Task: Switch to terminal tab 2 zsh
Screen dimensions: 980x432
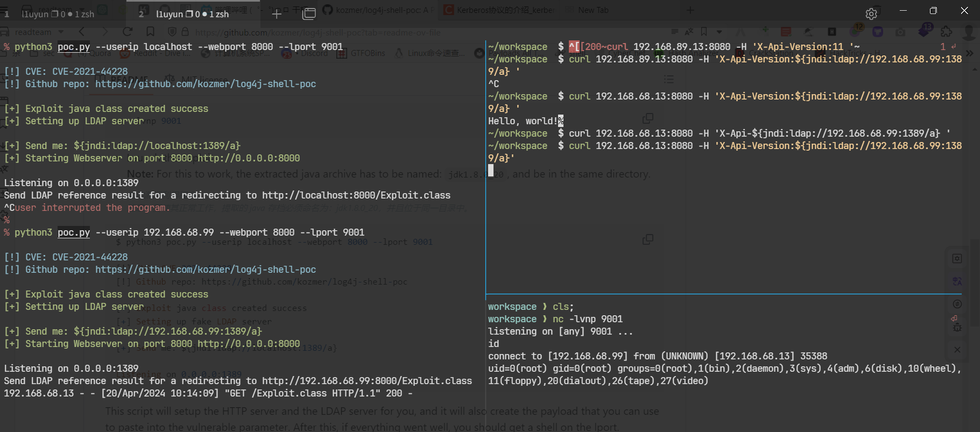Action: [194, 14]
